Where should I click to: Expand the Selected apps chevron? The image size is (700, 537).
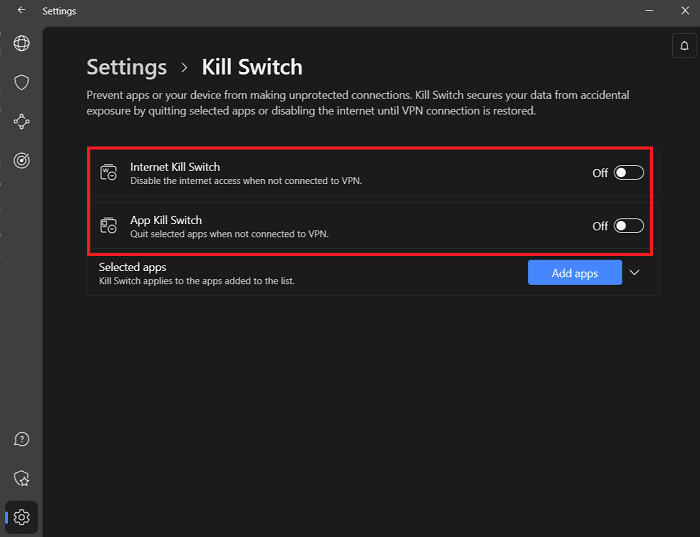(634, 272)
